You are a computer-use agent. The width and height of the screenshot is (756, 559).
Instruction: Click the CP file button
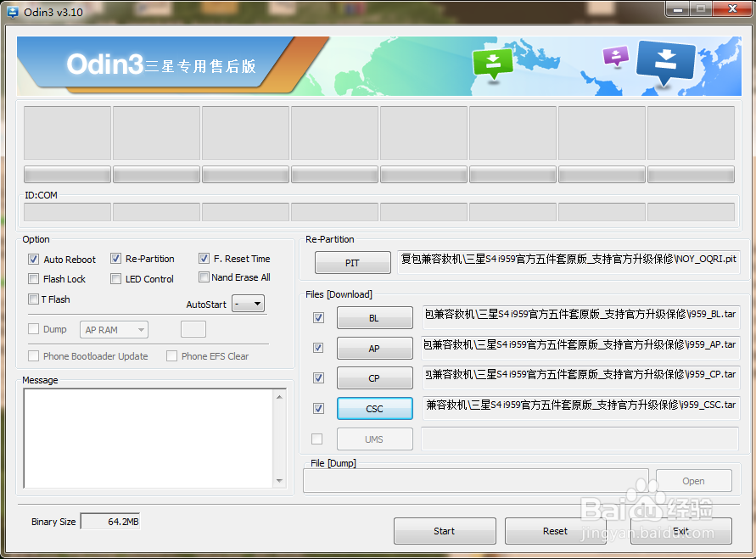point(375,378)
